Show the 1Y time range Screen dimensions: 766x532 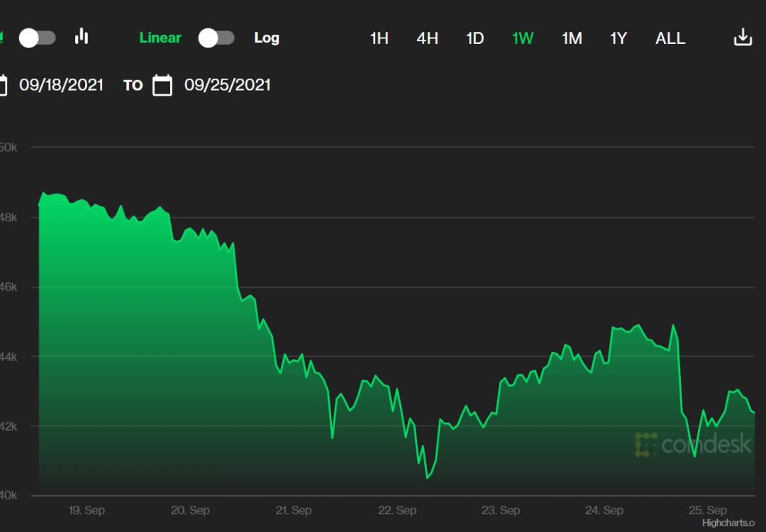pyautogui.click(x=618, y=38)
